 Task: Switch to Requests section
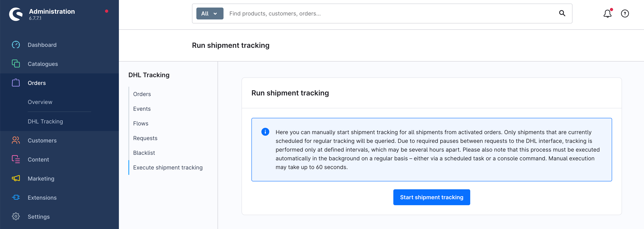click(x=145, y=138)
